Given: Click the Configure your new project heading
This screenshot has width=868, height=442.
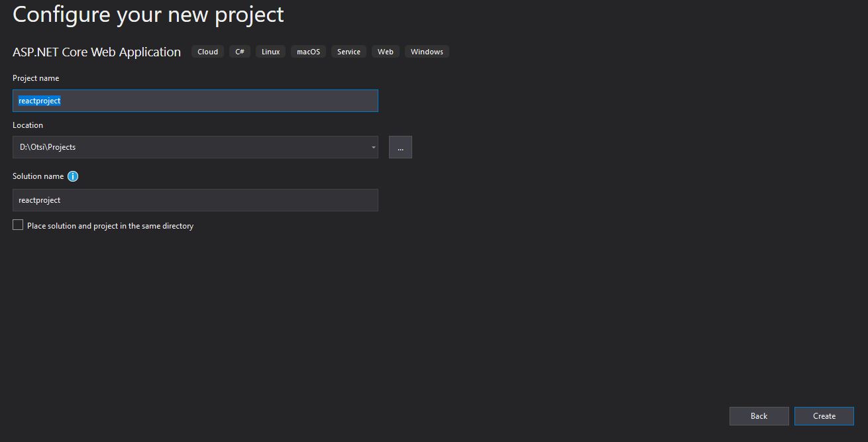Looking at the screenshot, I should [x=148, y=15].
